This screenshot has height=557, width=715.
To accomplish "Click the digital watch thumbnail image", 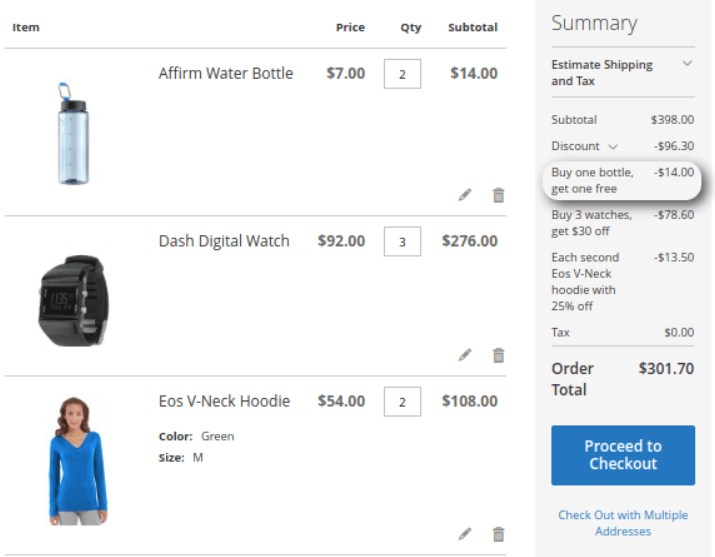I will pyautogui.click(x=74, y=300).
